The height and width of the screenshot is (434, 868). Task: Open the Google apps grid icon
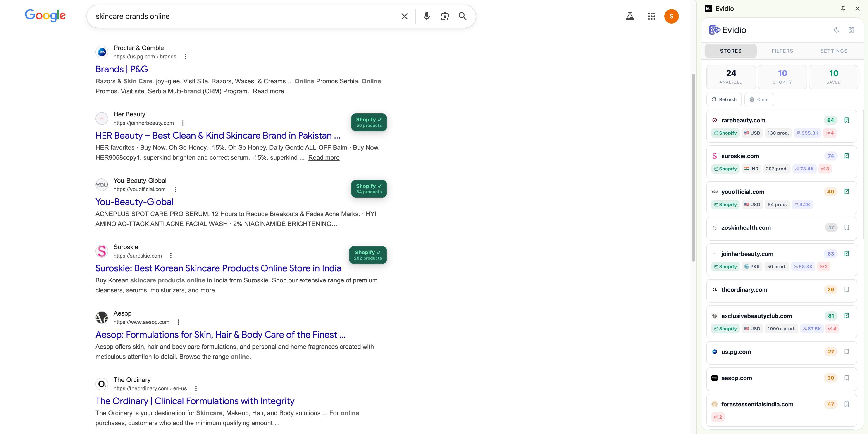point(651,16)
